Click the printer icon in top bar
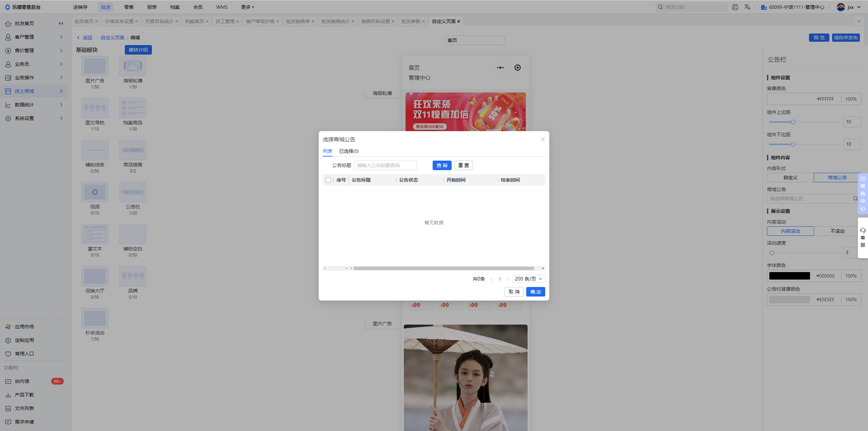 tap(735, 7)
